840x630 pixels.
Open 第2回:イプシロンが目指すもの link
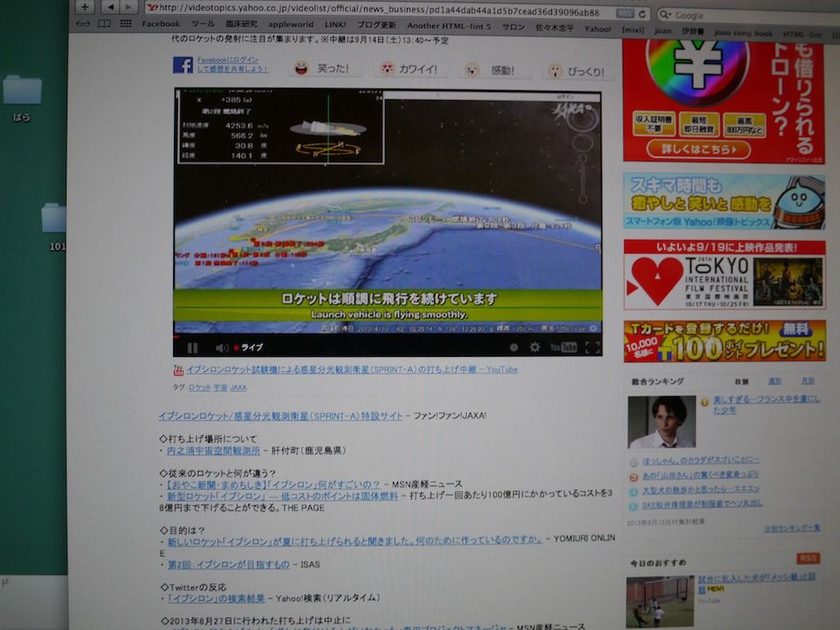[228, 564]
